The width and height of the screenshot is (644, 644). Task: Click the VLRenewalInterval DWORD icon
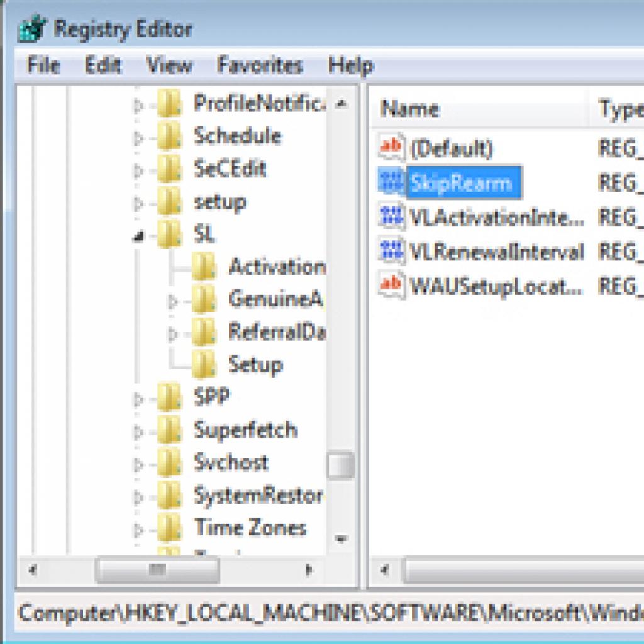click(392, 250)
